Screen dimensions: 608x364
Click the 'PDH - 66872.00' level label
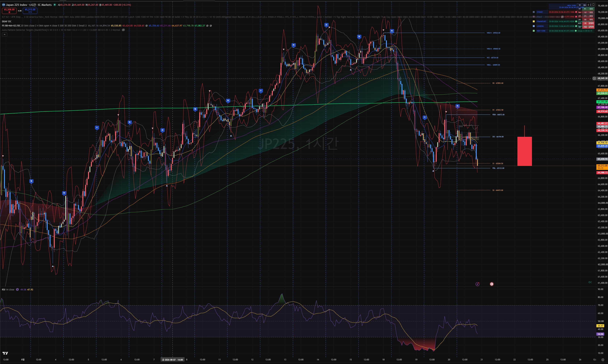[498, 115]
